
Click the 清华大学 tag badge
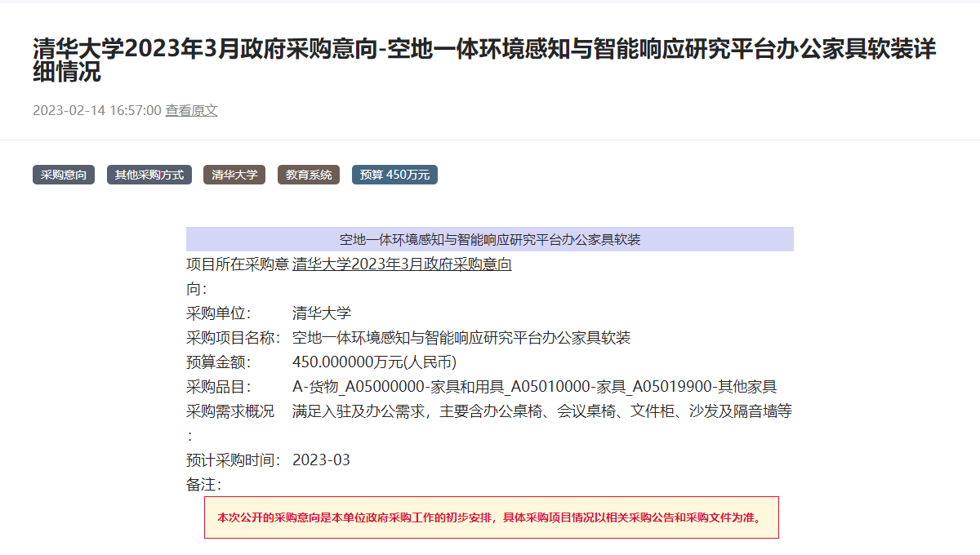click(x=234, y=175)
